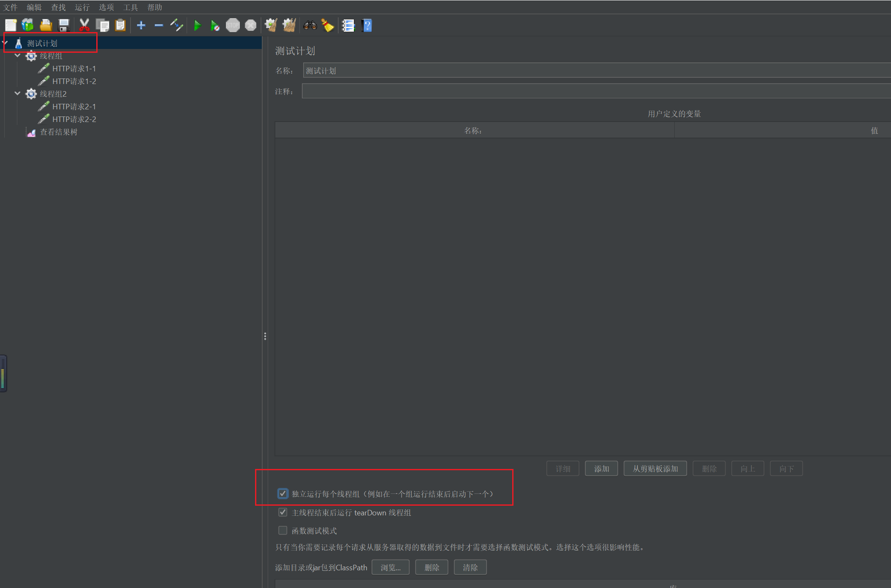
Task: Start the test with green play icon
Action: [197, 26]
